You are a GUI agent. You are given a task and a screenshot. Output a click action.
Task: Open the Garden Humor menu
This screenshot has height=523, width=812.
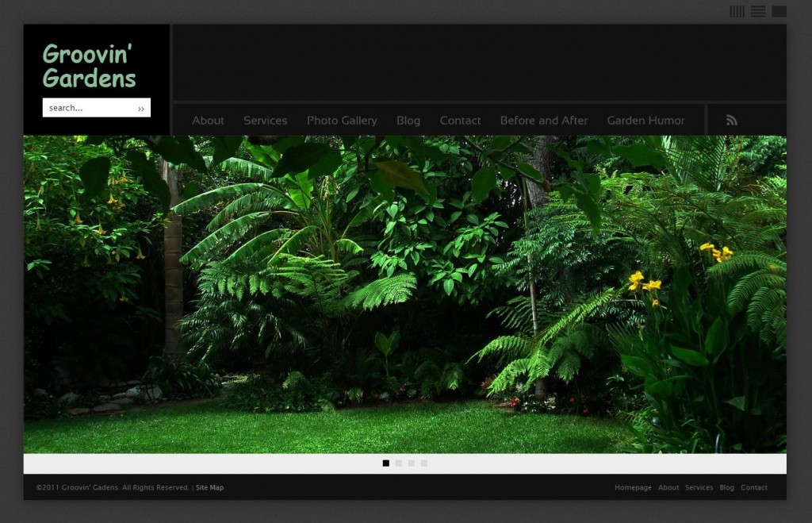coord(645,120)
